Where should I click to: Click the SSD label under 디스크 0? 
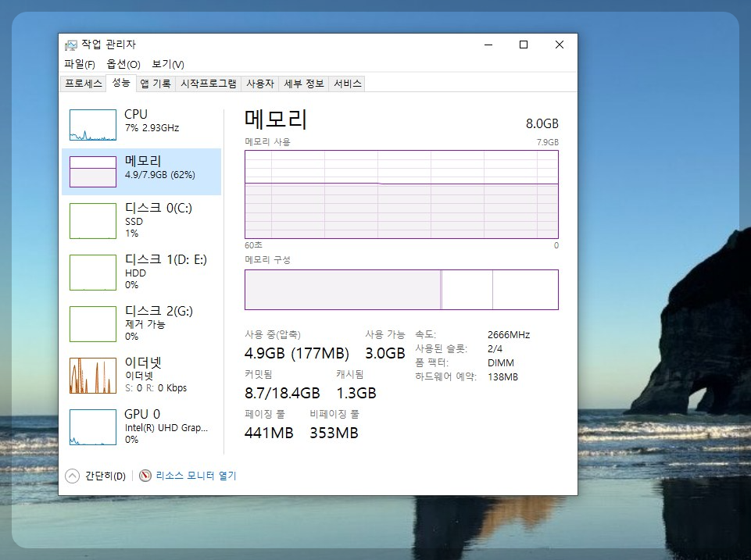point(134,222)
